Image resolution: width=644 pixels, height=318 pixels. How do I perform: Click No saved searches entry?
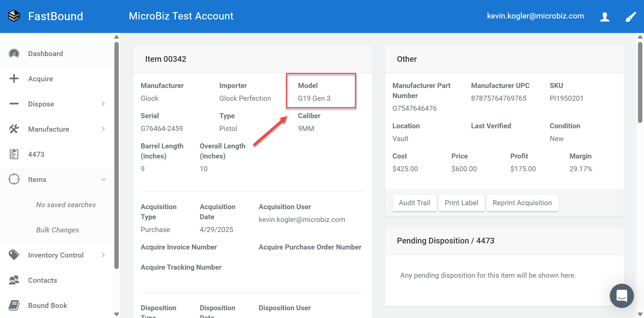pos(66,205)
